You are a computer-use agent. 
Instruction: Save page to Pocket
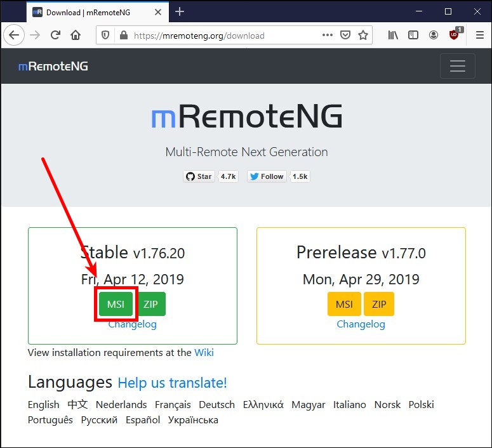click(345, 36)
